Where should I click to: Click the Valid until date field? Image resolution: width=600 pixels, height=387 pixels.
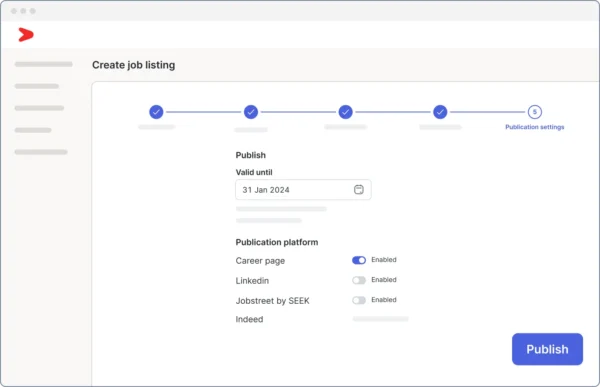pyautogui.click(x=303, y=189)
